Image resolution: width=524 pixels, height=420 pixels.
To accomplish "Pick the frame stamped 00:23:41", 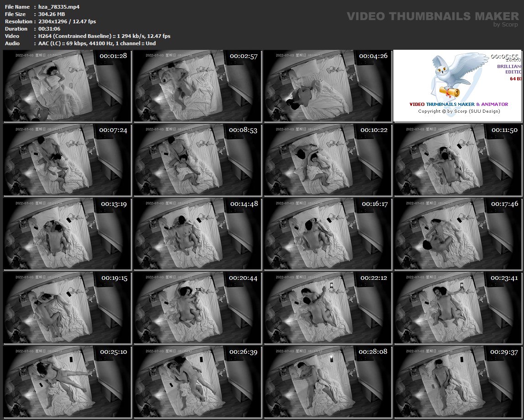I will click(x=458, y=307).
